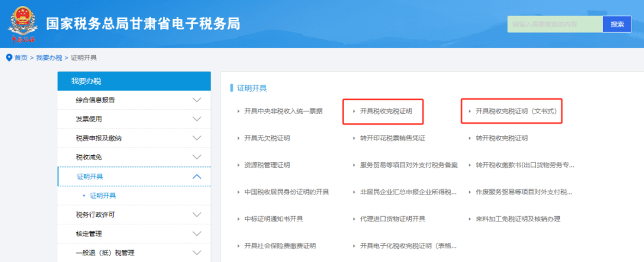Viewport: 644px width, 262px height.
Task: Open 我要办税 breadcrumb link
Action: (49, 57)
